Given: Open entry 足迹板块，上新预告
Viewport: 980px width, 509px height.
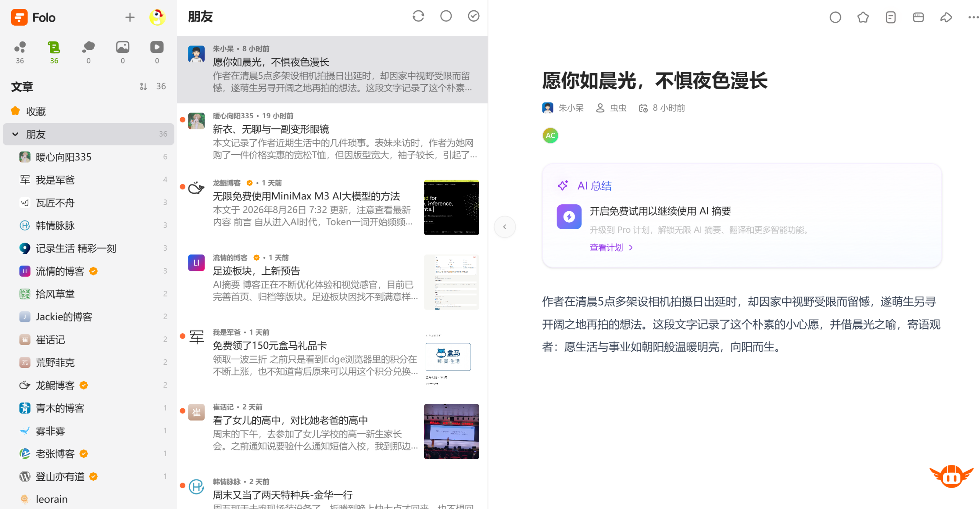Looking at the screenshot, I should [x=332, y=282].
